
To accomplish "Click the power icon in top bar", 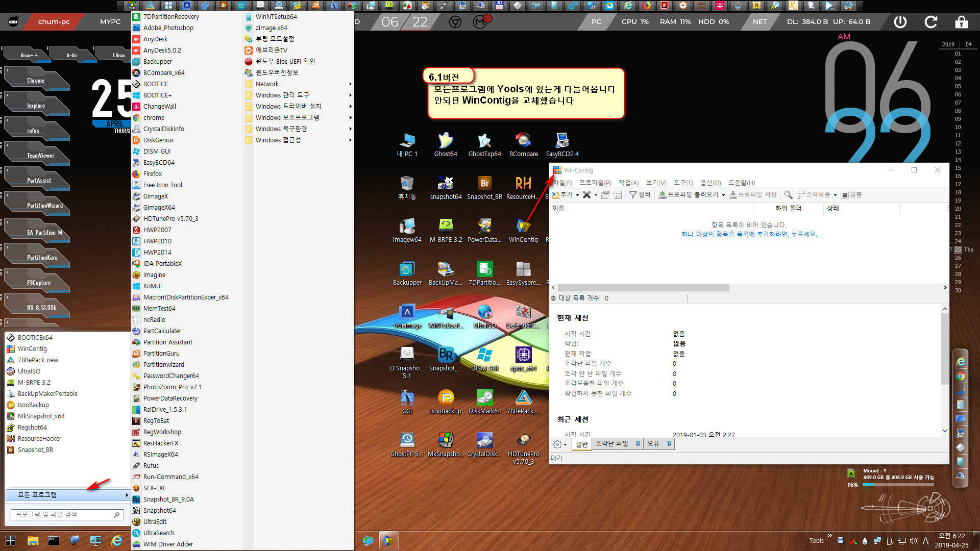I will pos(900,21).
